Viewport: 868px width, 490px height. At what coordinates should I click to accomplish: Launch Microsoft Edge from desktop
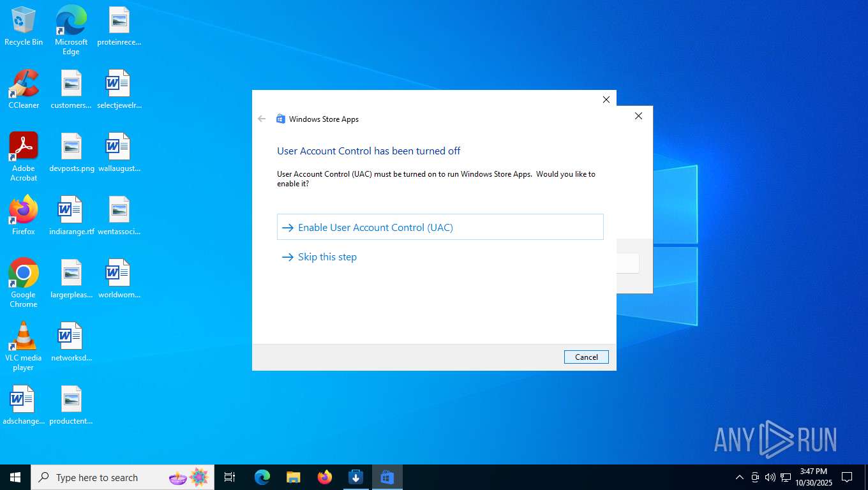tap(71, 30)
